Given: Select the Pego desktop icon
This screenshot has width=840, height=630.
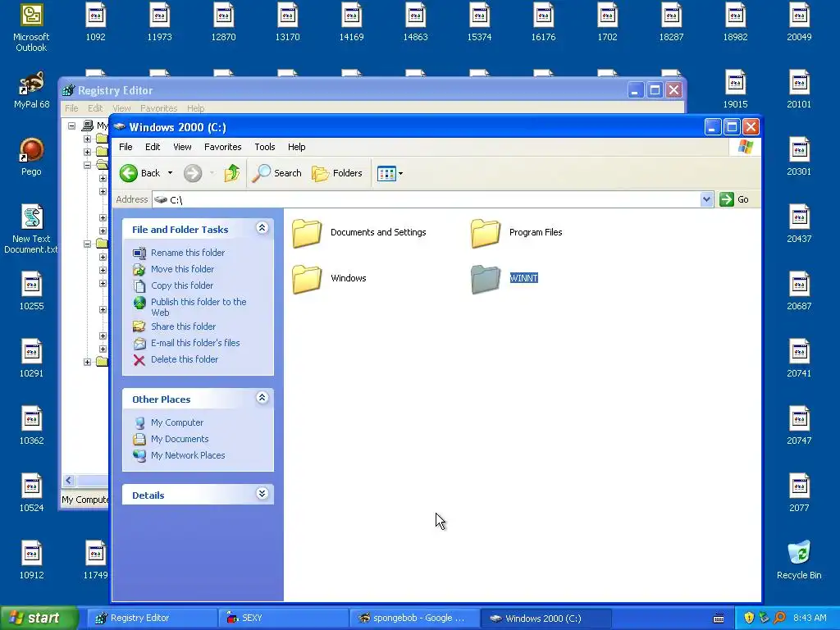Looking at the screenshot, I should pyautogui.click(x=31, y=157).
